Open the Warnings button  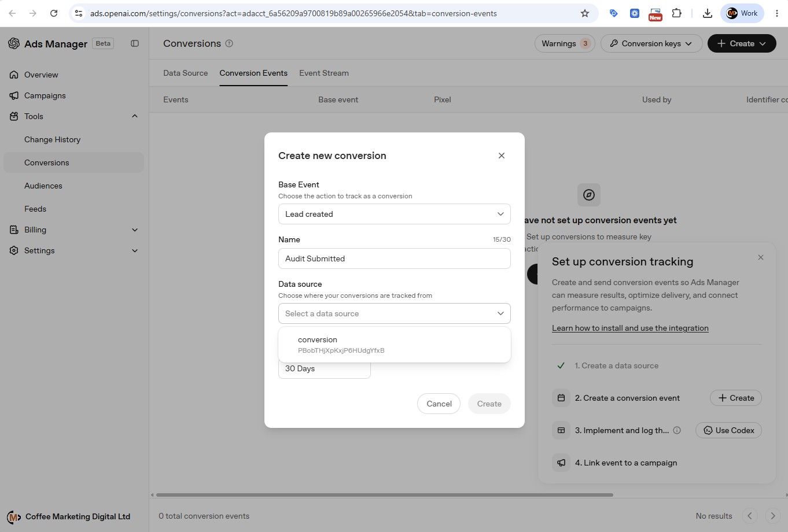[565, 43]
